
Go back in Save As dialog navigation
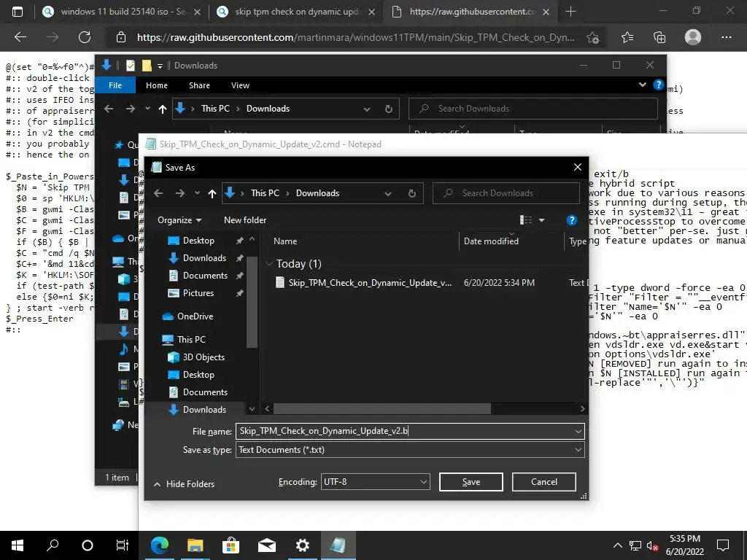tap(158, 193)
